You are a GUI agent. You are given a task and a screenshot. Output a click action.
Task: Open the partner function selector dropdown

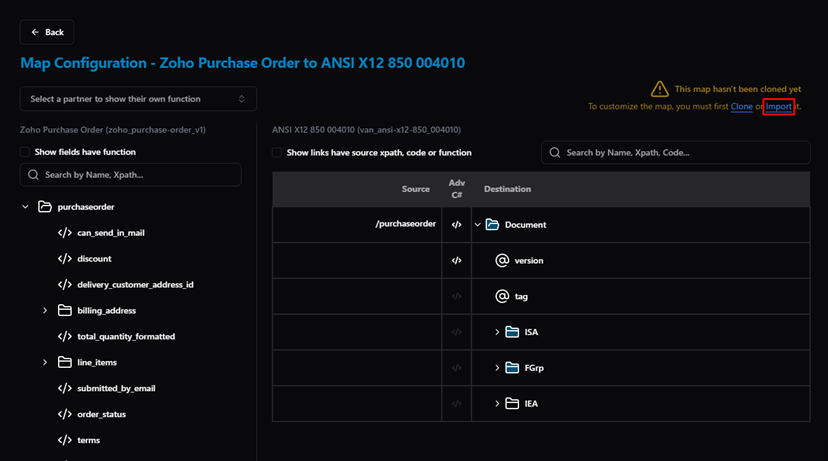tap(138, 99)
